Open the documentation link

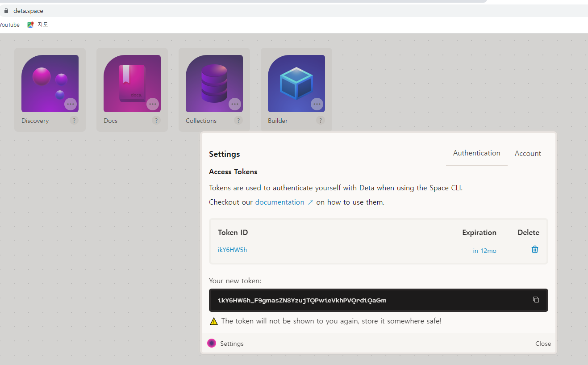click(x=284, y=202)
